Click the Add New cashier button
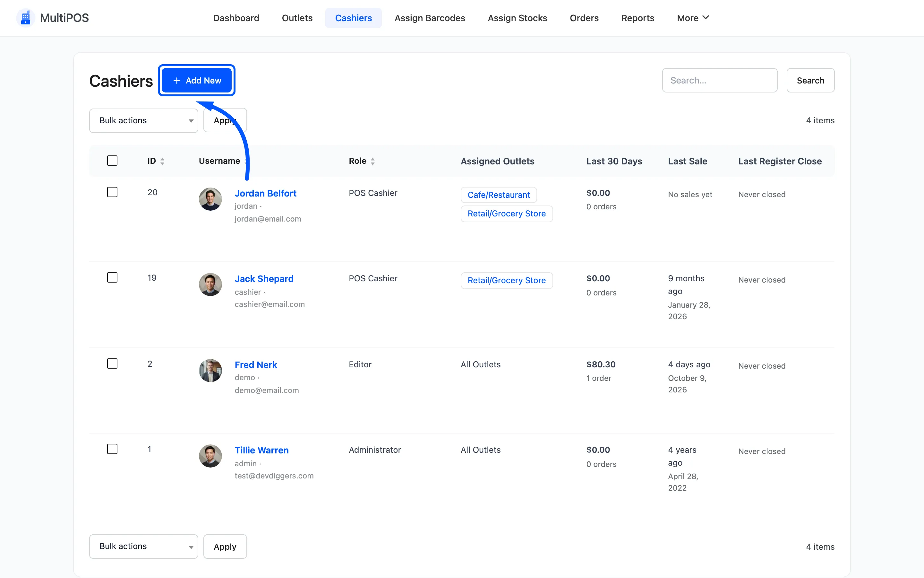The image size is (924, 578). pos(197,81)
